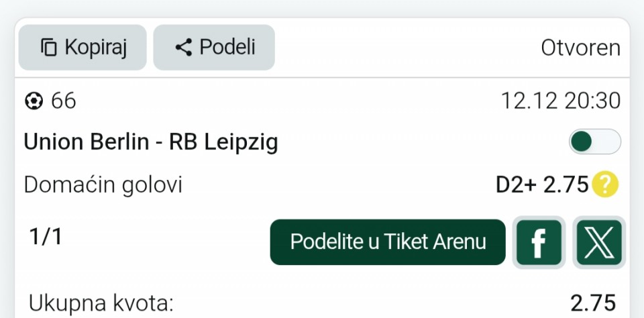This screenshot has width=644, height=318.
Task: Click the share icon inside Podeli
Action: (183, 48)
